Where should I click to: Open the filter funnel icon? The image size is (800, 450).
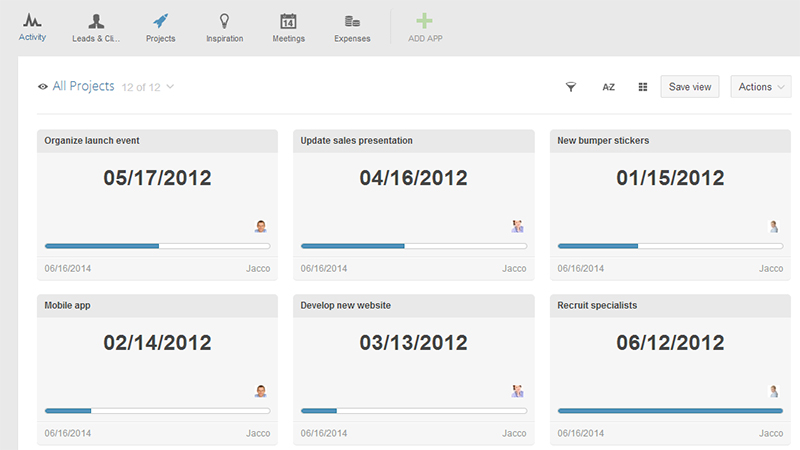point(571,87)
